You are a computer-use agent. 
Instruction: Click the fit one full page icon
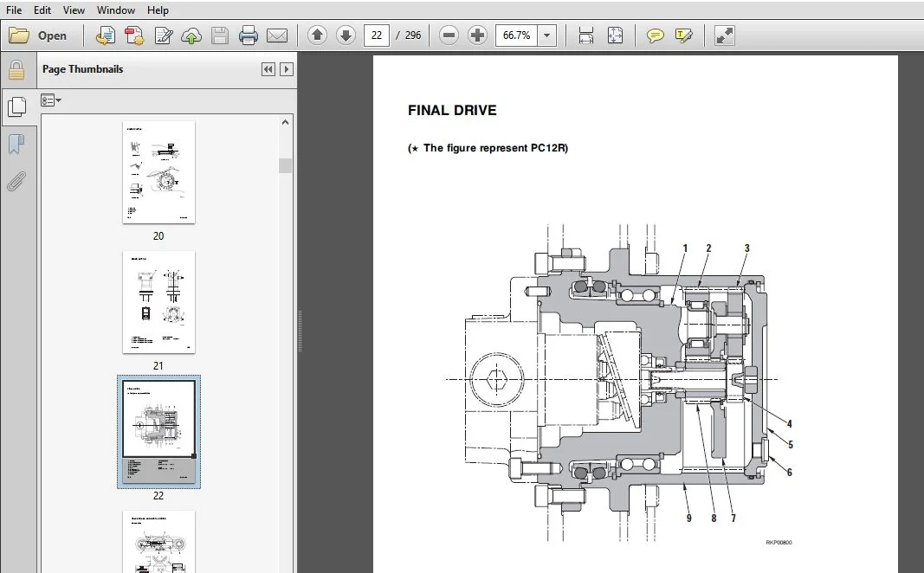click(615, 35)
